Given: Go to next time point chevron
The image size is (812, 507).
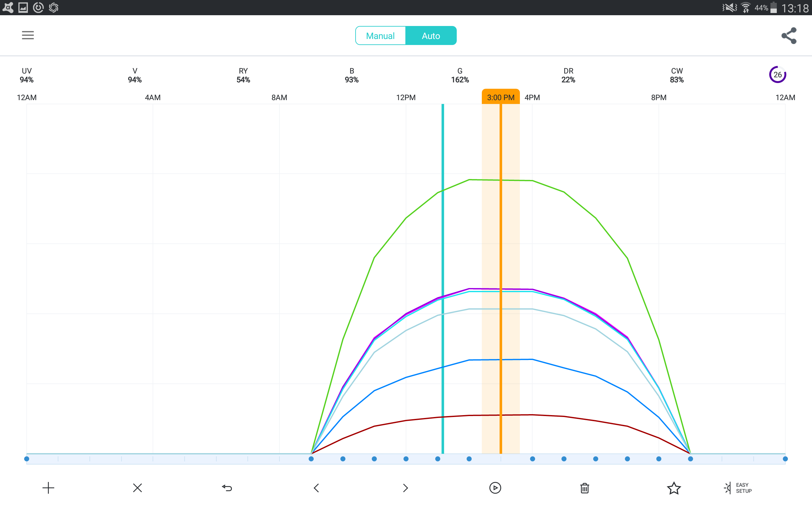Looking at the screenshot, I should point(405,488).
